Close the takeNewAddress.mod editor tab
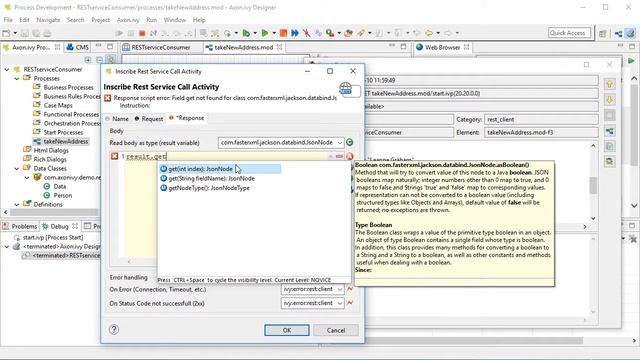Image resolution: width=640 pixels, height=360 pixels. point(279,47)
